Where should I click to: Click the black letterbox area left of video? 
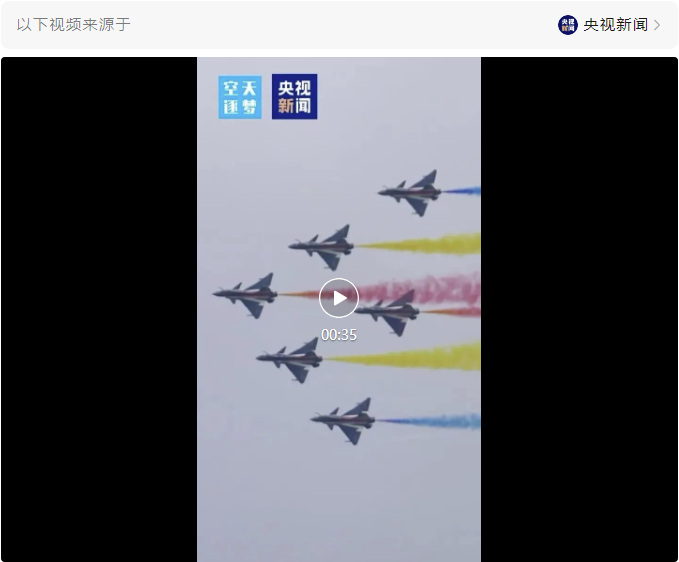click(99, 309)
